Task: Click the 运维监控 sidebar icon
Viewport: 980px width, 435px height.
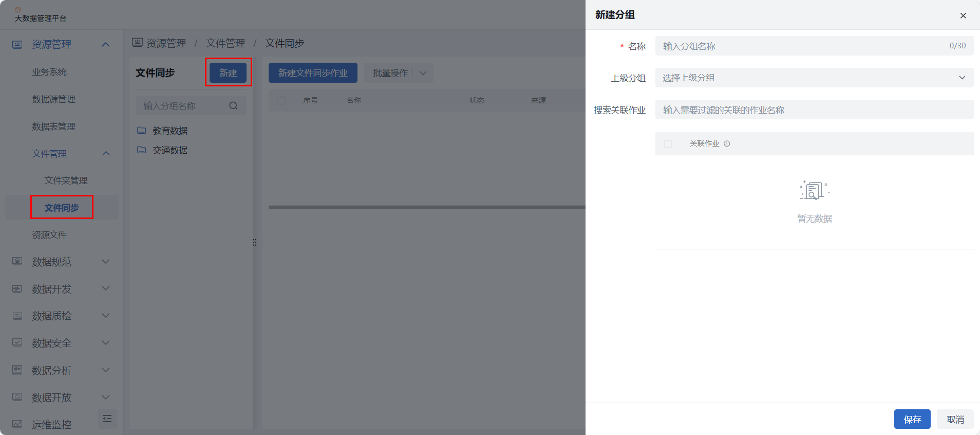Action: point(17,424)
